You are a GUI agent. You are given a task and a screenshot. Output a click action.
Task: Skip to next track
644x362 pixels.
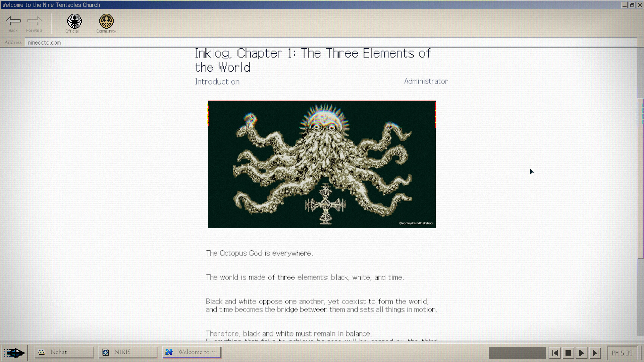[595, 353]
